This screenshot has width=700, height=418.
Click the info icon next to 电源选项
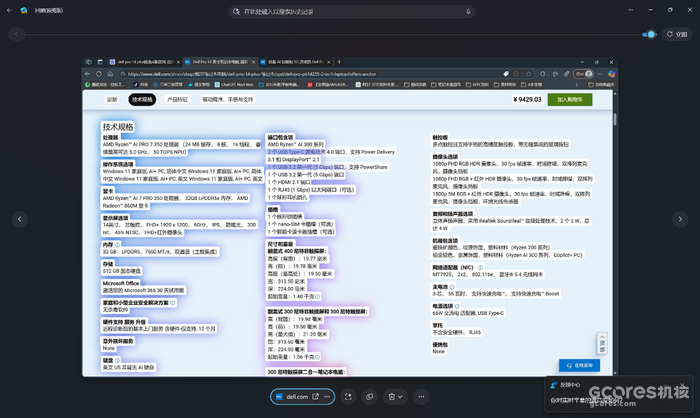click(x=457, y=306)
